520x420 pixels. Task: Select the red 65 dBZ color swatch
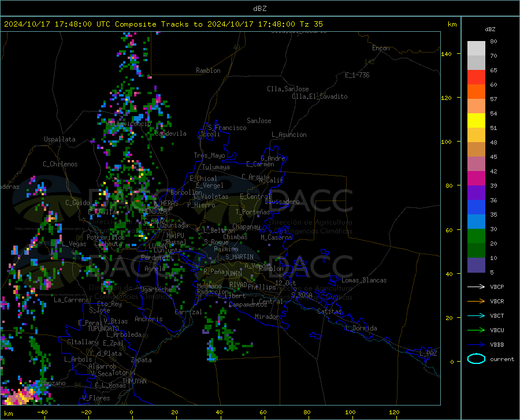point(476,77)
